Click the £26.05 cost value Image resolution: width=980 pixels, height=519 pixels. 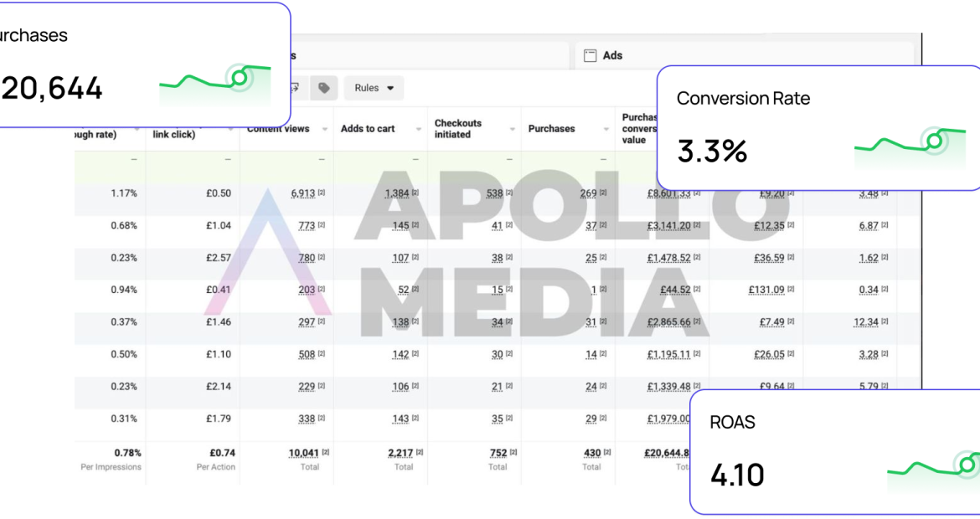(769, 355)
